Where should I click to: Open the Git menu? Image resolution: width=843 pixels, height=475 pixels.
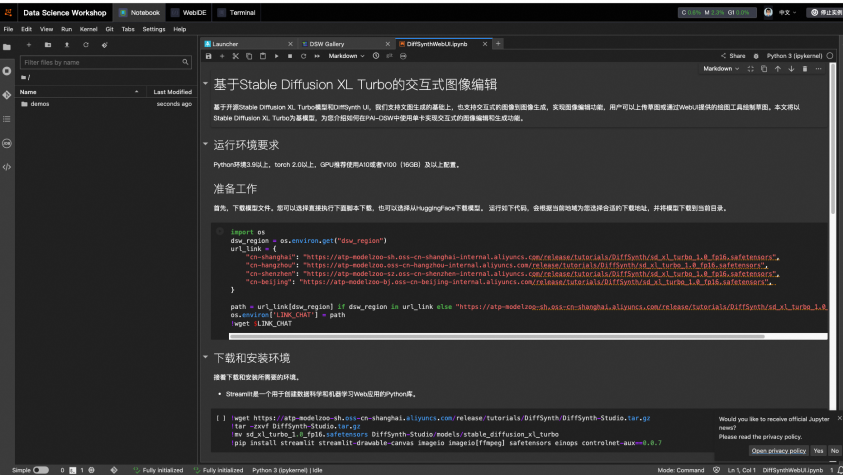(x=109, y=29)
